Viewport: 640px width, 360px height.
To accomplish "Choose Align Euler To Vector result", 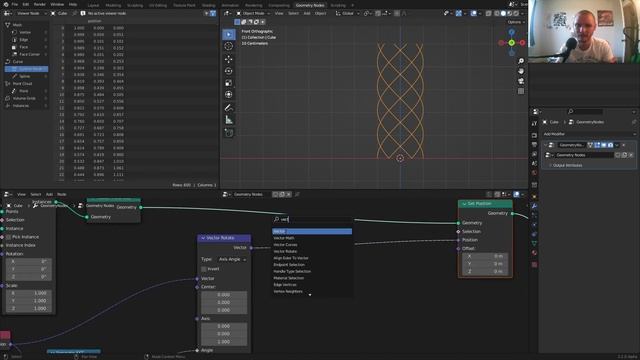I will (312, 258).
